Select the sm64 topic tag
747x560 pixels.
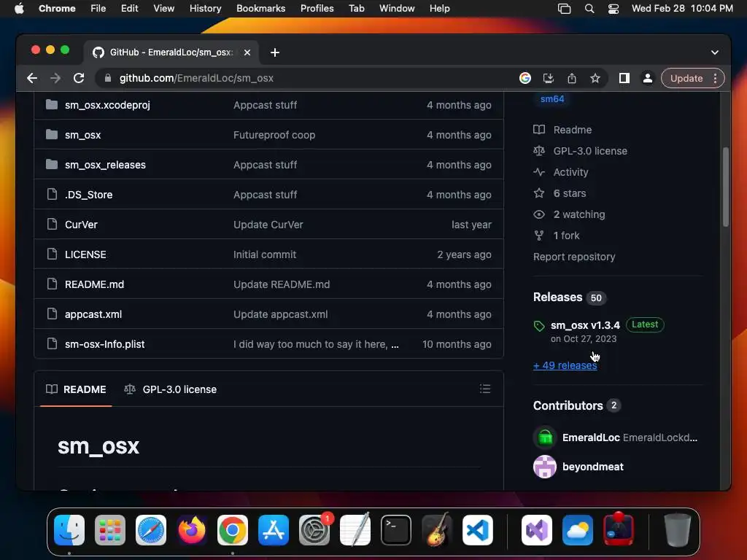(552, 99)
